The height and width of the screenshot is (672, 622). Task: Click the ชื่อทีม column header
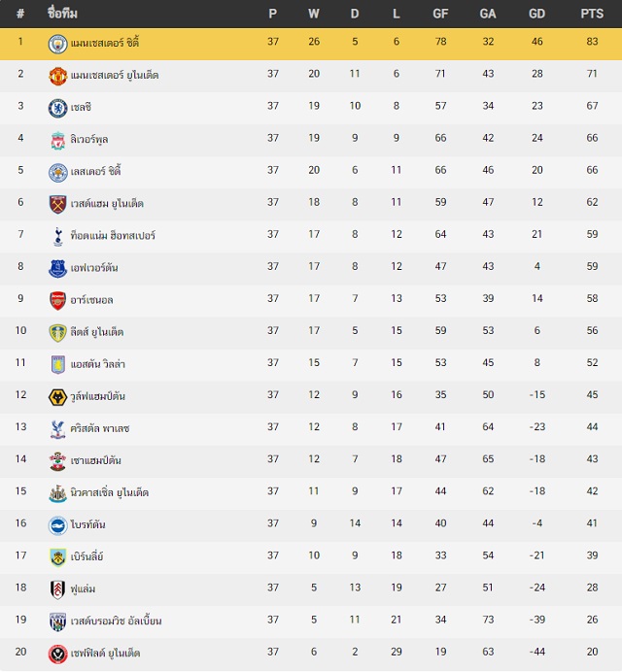pos(62,14)
